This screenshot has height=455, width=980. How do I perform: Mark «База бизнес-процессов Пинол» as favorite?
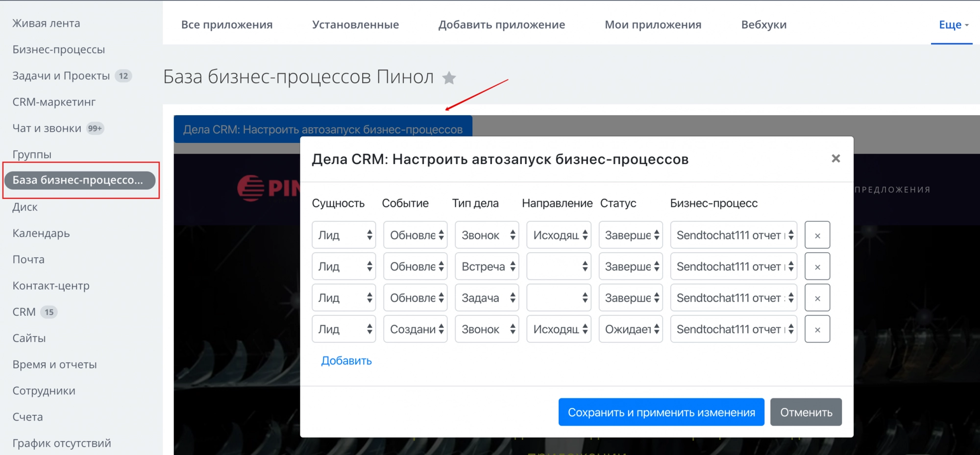[x=449, y=77]
